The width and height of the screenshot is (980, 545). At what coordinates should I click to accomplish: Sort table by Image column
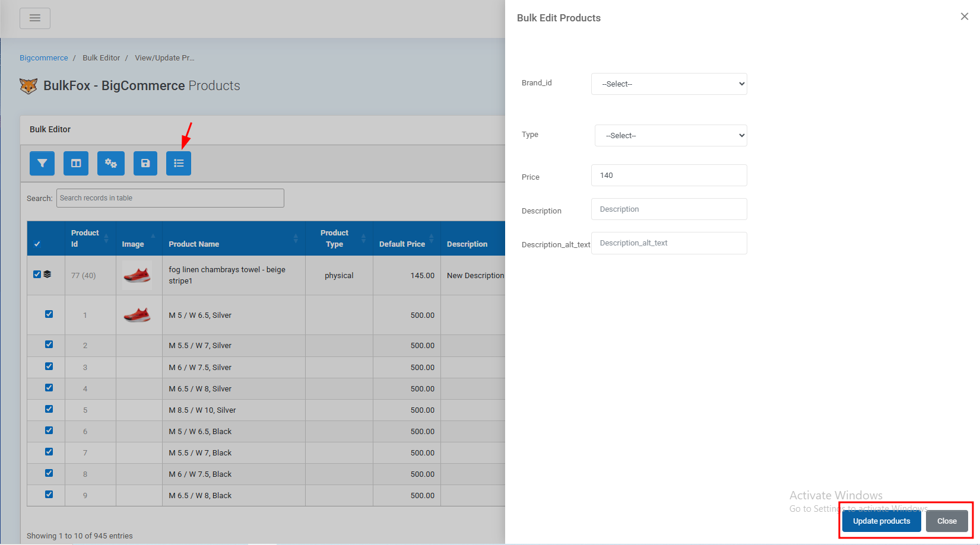139,238
